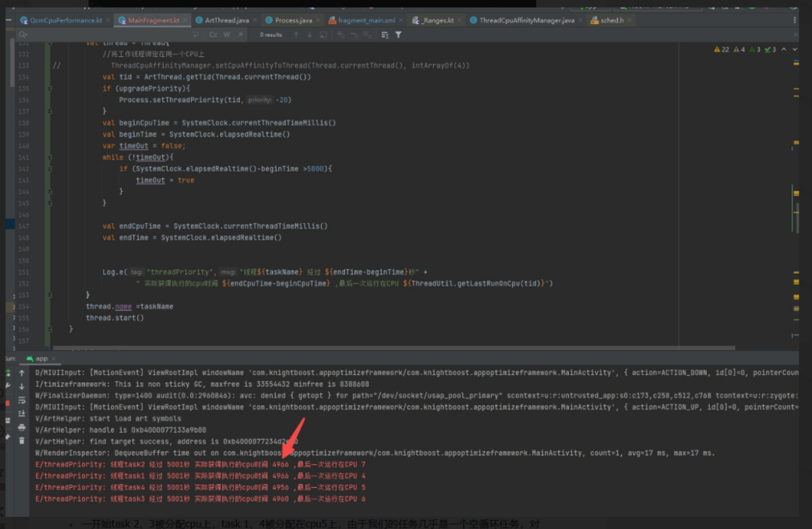Open search history dropdown in find bar
The width and height of the screenshot is (812, 529).
(24, 35)
